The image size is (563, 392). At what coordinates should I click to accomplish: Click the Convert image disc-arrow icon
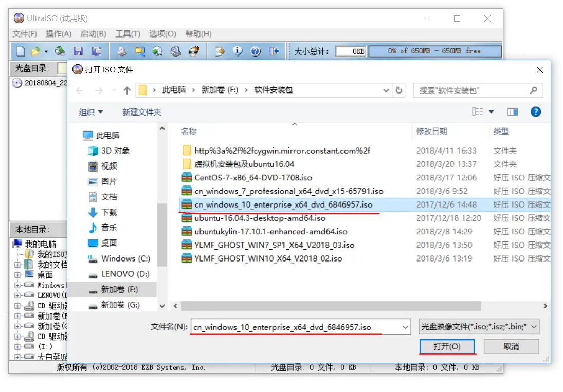(157, 51)
